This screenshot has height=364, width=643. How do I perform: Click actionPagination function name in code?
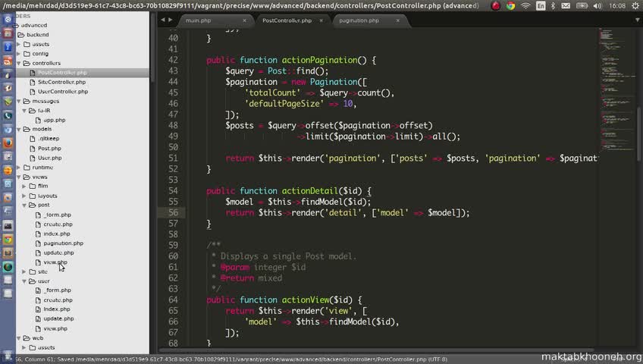(x=319, y=60)
